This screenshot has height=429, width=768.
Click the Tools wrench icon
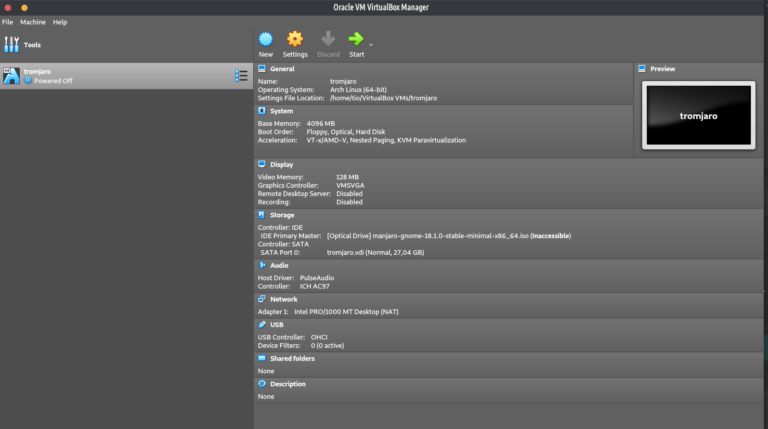coord(12,45)
